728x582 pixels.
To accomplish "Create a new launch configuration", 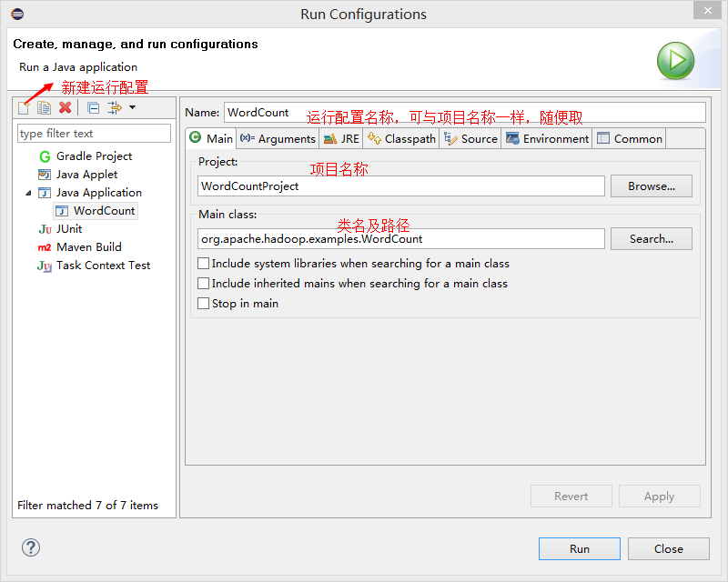I will click(24, 107).
